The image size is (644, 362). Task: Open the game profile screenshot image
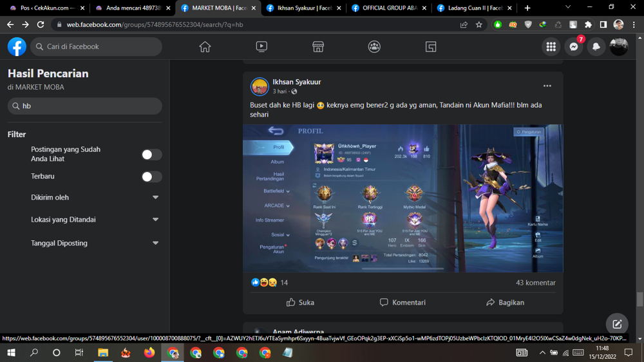(x=402, y=198)
